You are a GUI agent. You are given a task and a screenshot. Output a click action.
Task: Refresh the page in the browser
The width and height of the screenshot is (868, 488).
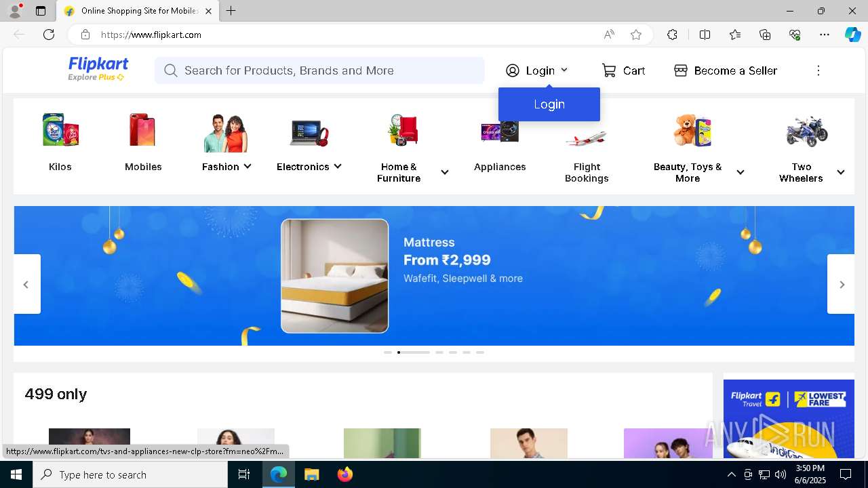pyautogui.click(x=49, y=35)
